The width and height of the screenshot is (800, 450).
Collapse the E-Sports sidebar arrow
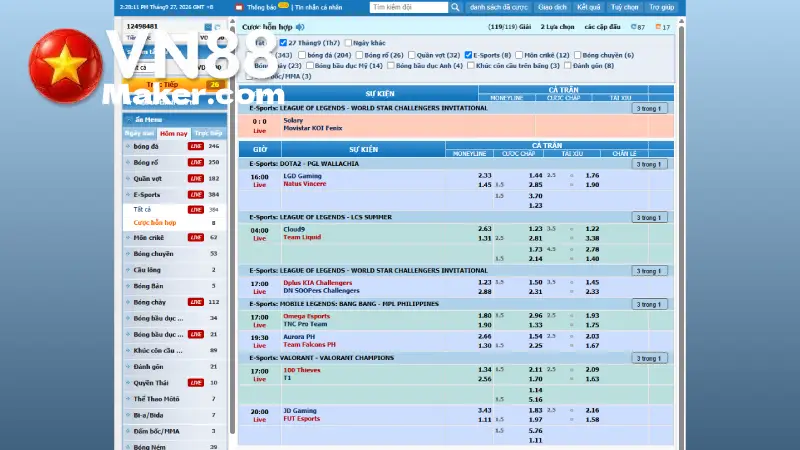click(128, 195)
